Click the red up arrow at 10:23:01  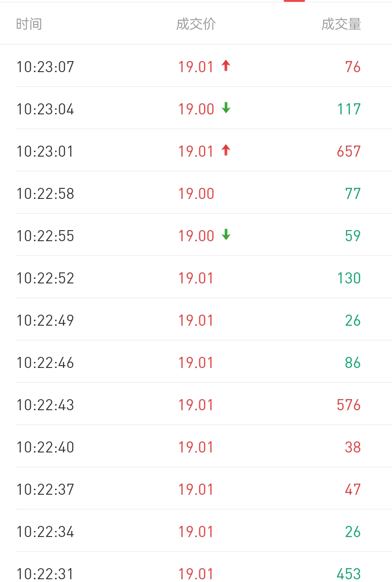pos(225,151)
